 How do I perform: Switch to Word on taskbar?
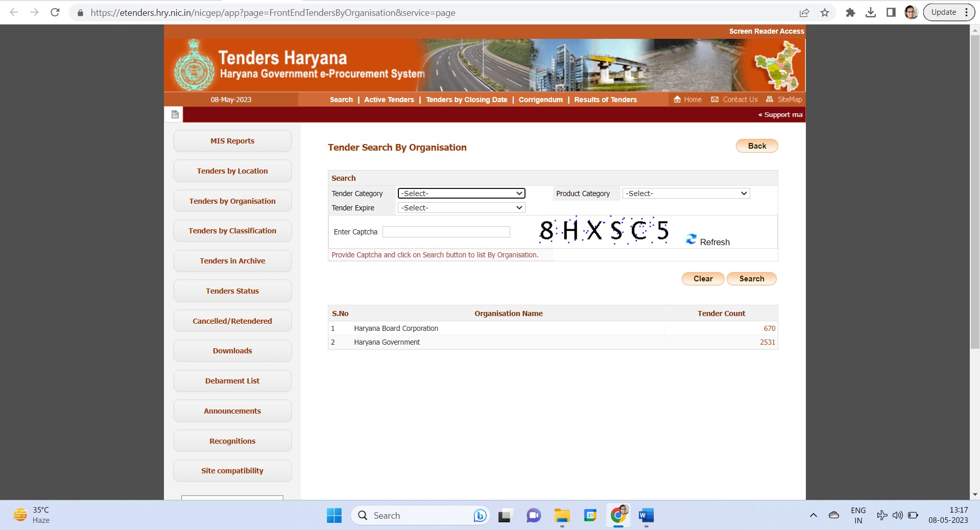coord(646,516)
